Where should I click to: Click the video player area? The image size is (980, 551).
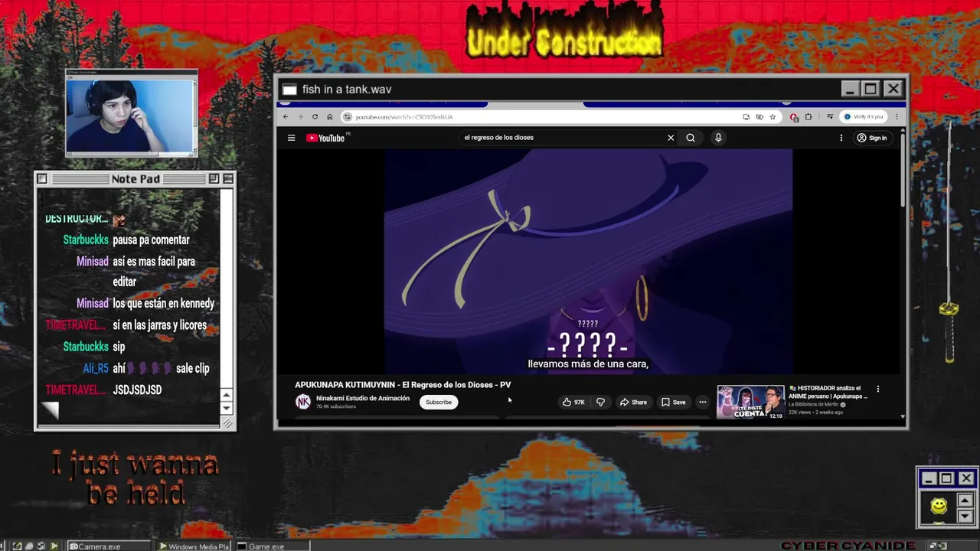coord(588,262)
